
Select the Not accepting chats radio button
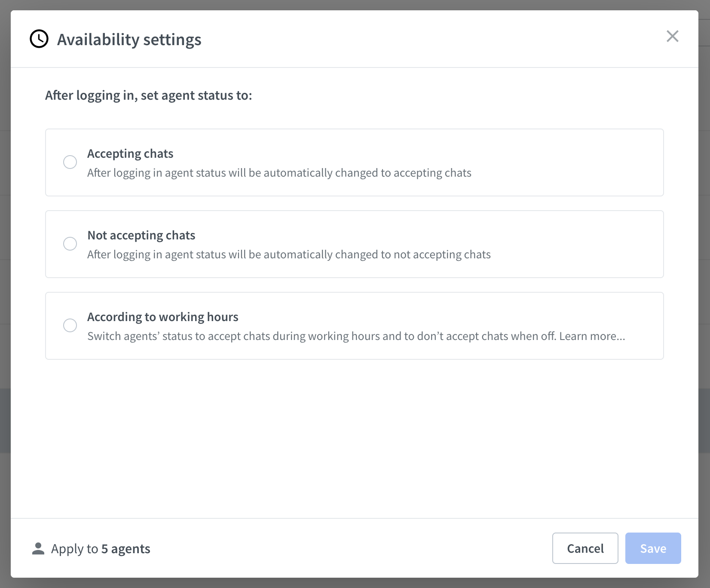tap(70, 244)
